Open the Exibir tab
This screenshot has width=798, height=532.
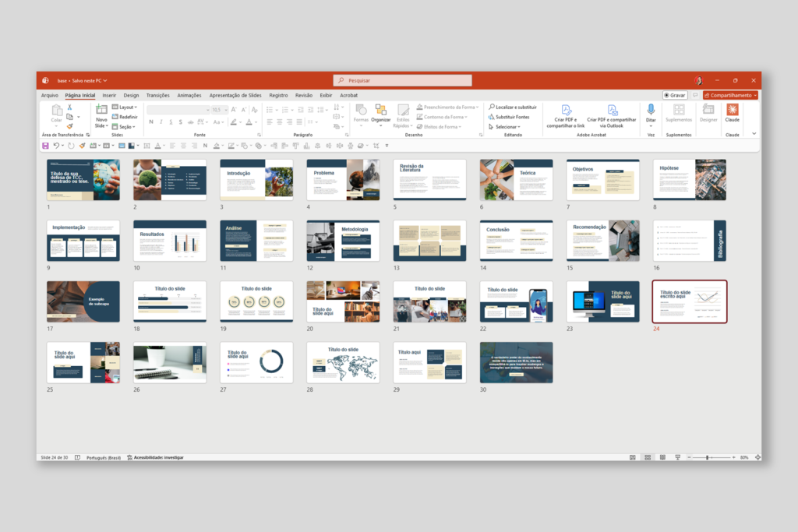(x=326, y=95)
